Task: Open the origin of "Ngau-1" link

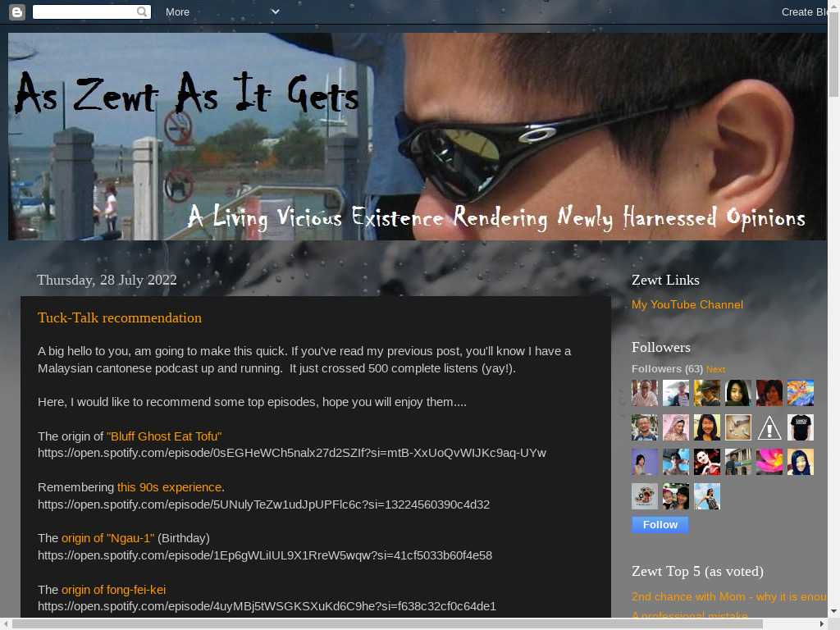Action: 107,538
